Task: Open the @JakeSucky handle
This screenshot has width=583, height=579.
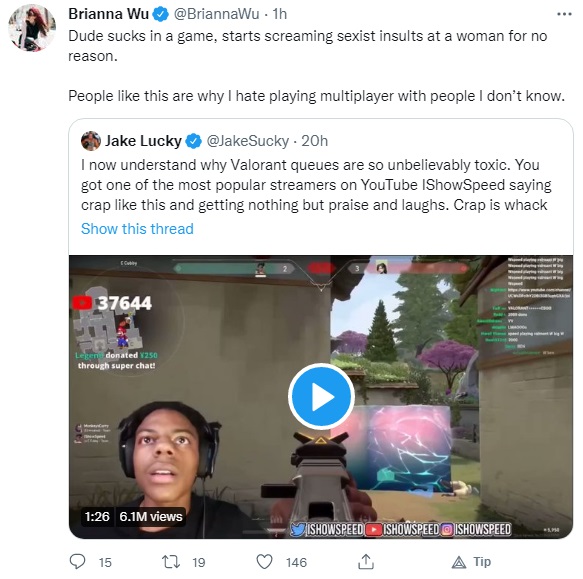Action: tap(248, 141)
